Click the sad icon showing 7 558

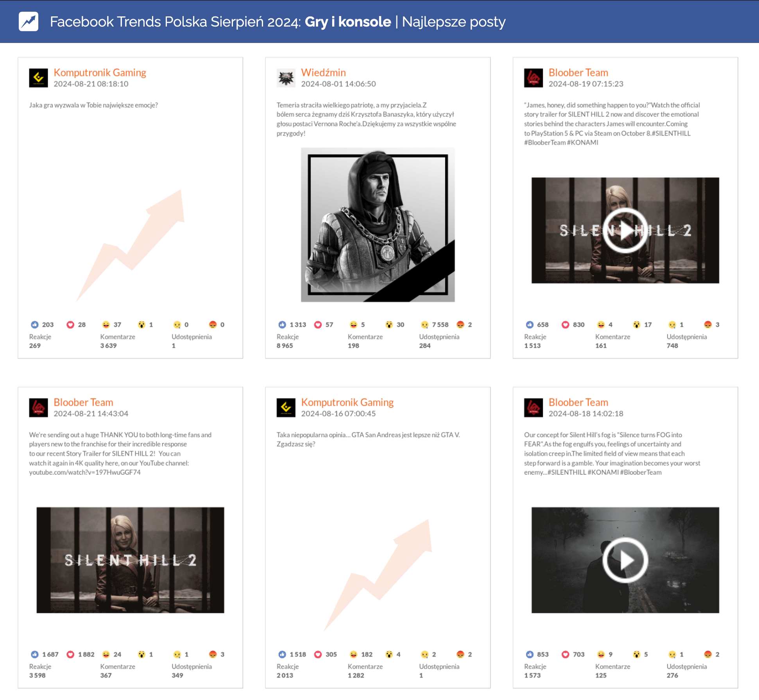(x=425, y=325)
